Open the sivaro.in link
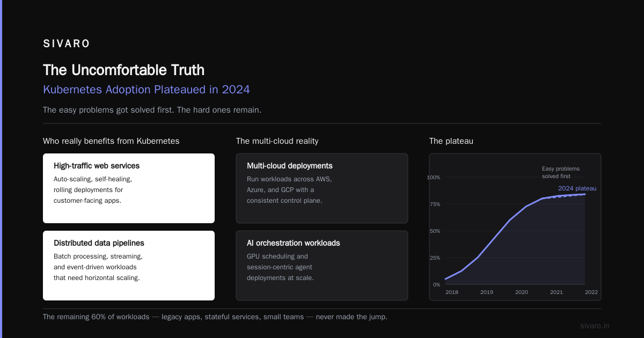The image size is (644, 338). 595,326
